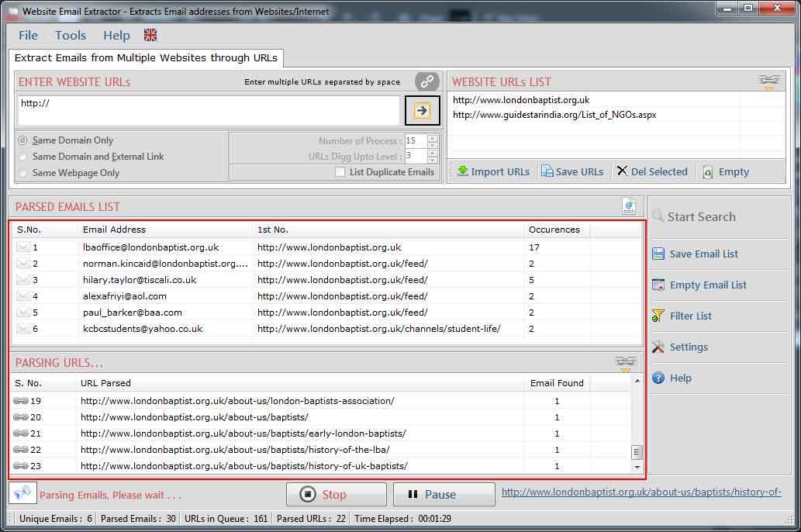The height and width of the screenshot is (532, 801).
Task: Click the Occurences column header
Action: click(557, 230)
